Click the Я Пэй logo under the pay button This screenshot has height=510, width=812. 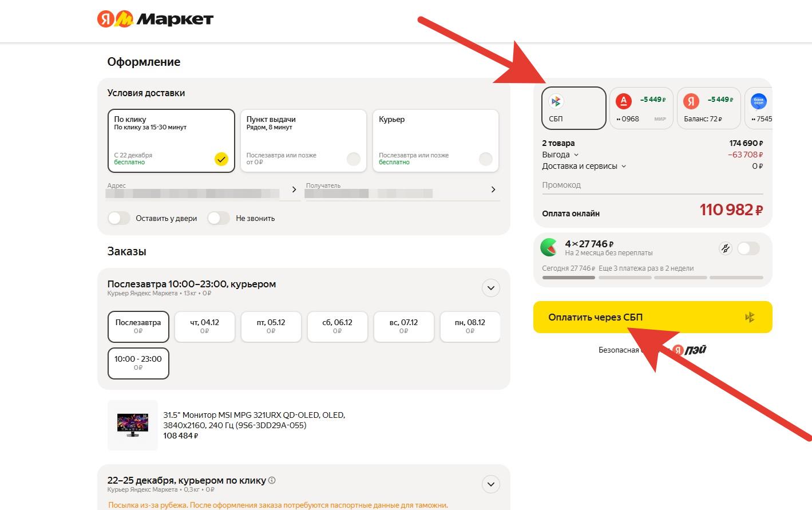click(689, 350)
